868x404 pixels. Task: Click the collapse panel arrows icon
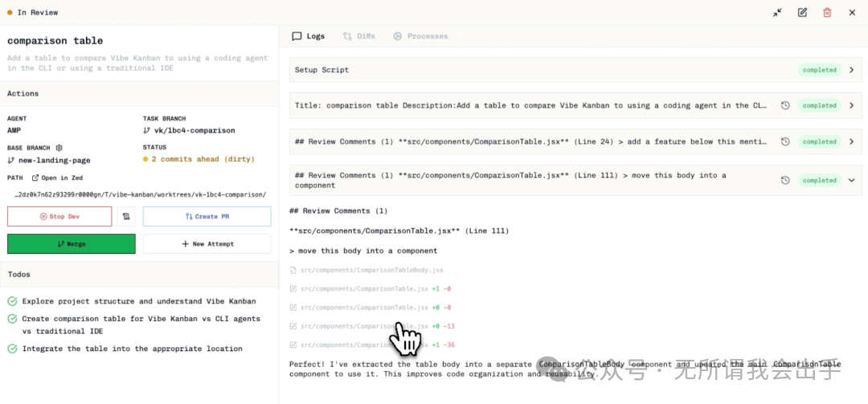[777, 13]
